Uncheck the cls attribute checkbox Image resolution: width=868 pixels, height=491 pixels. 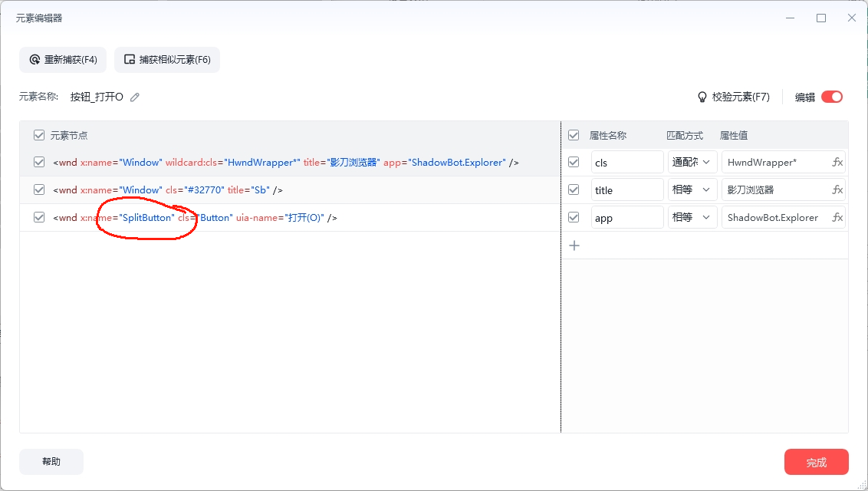574,162
